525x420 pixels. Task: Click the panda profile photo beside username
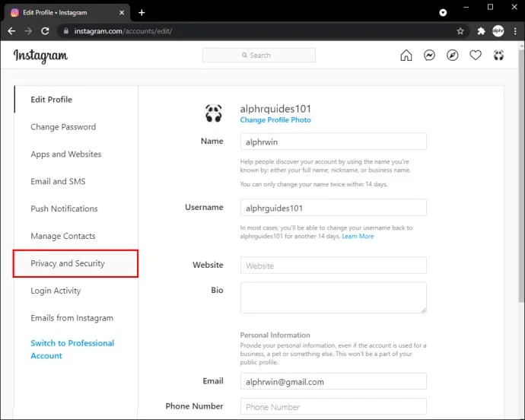[x=214, y=113]
